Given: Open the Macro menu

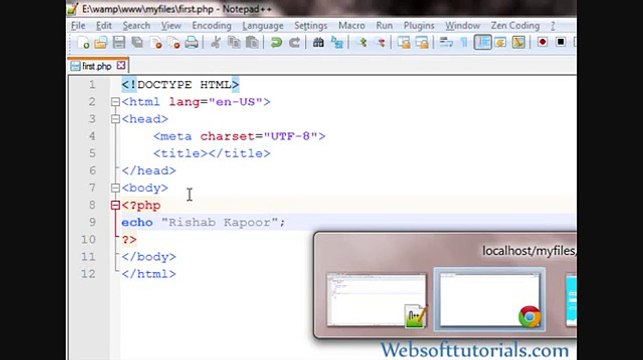Looking at the screenshot, I should pos(351,26).
